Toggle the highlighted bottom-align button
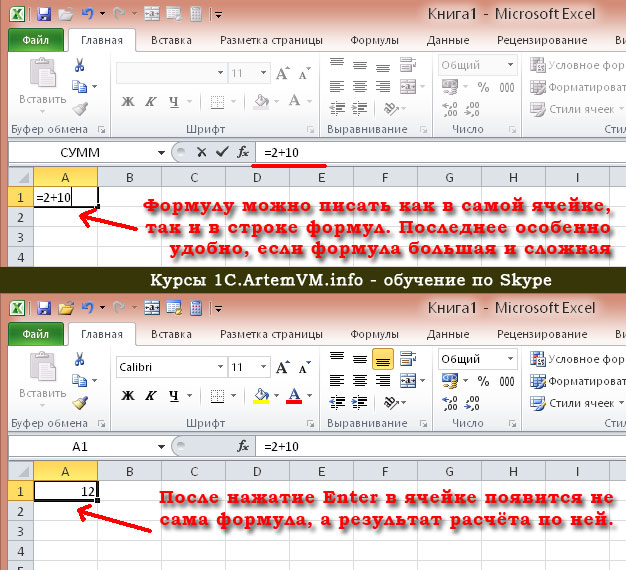This screenshot has height=570, width=626. click(381, 359)
